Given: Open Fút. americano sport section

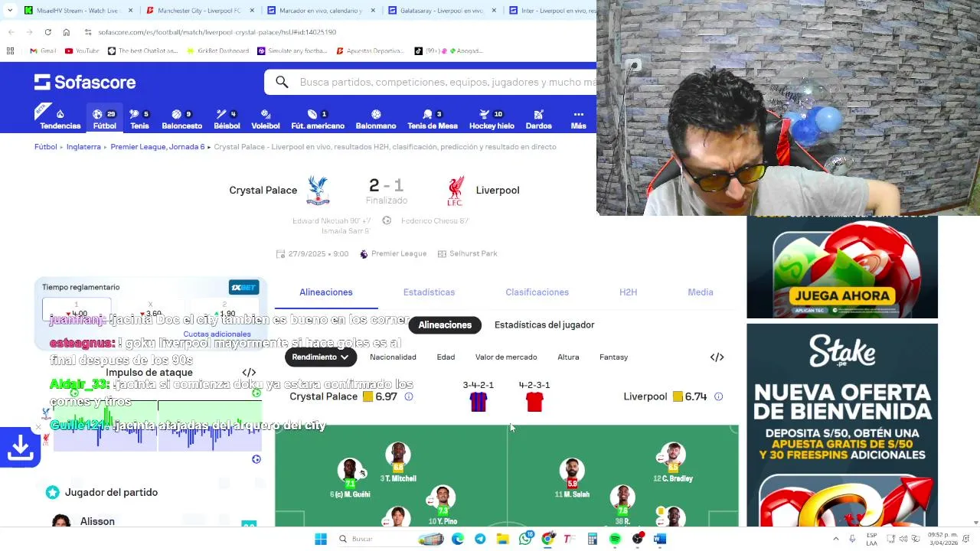Looking at the screenshot, I should [318, 119].
